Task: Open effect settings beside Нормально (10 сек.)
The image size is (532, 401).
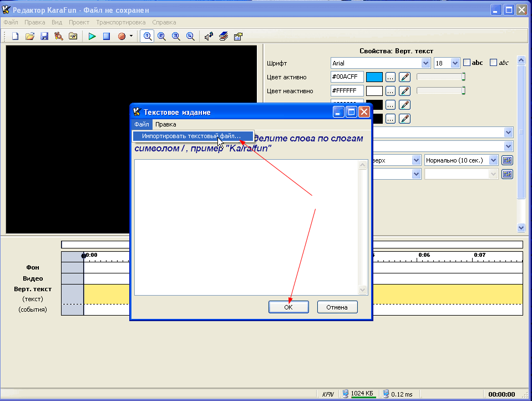Action: [507, 160]
